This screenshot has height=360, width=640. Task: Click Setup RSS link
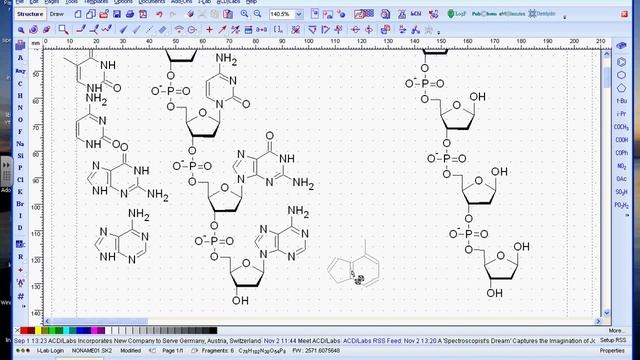tap(613, 340)
